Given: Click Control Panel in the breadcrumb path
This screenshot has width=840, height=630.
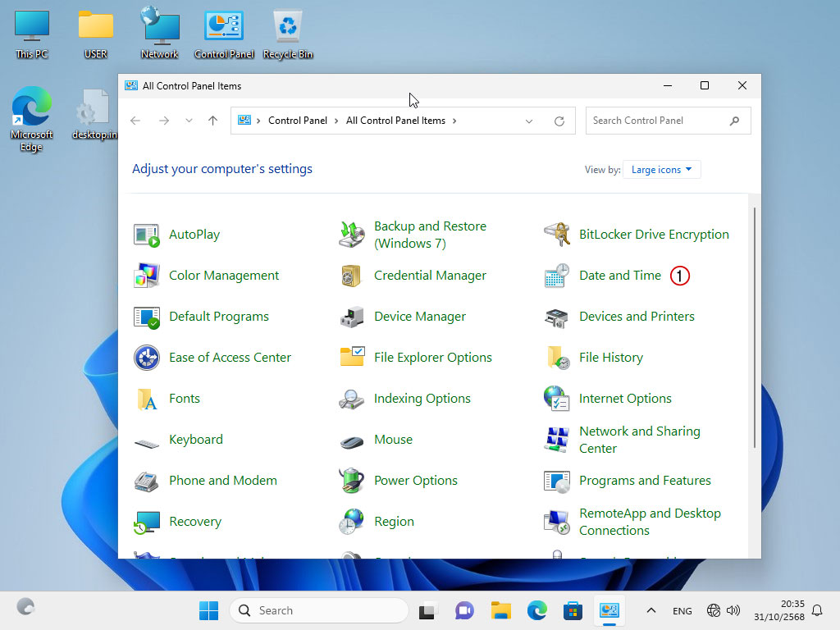Looking at the screenshot, I should [x=297, y=121].
